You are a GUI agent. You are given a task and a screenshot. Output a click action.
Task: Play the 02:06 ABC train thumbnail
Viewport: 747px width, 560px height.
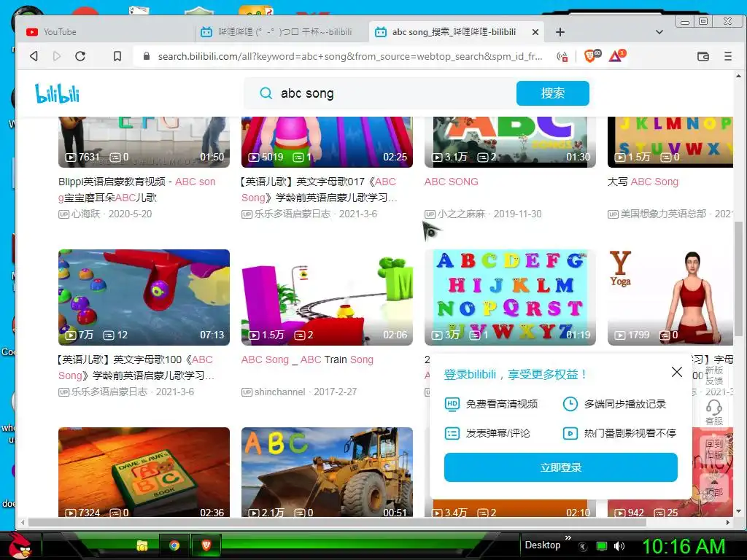(x=327, y=297)
